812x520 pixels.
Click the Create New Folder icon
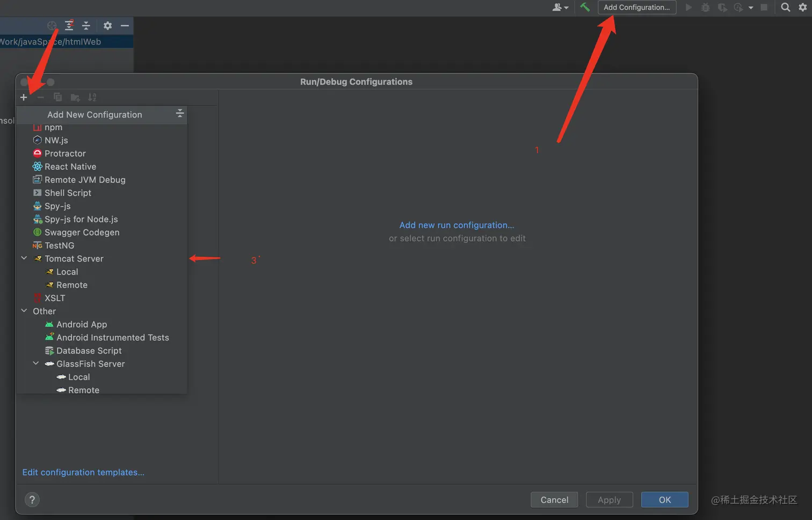(x=75, y=97)
